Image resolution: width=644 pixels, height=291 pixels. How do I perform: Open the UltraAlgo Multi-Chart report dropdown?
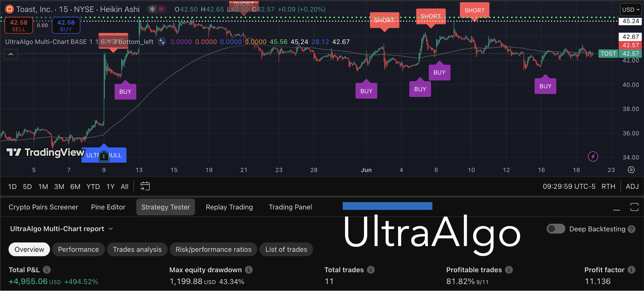coord(61,229)
